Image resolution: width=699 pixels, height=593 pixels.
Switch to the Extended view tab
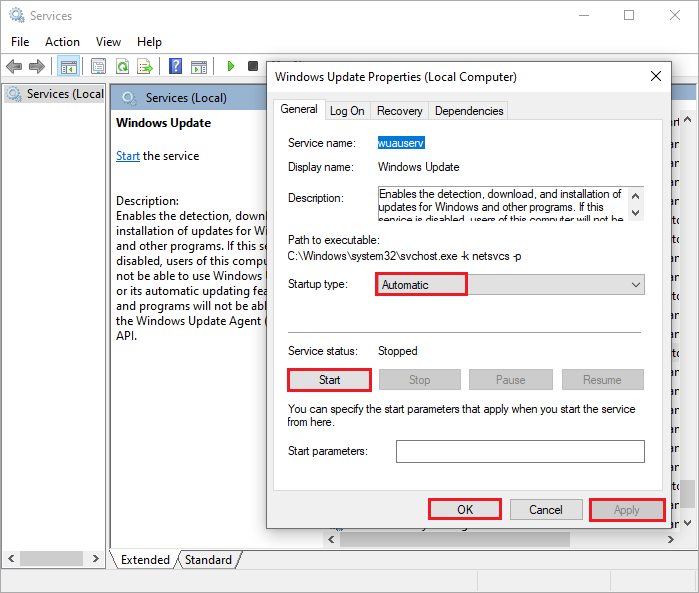click(x=145, y=560)
